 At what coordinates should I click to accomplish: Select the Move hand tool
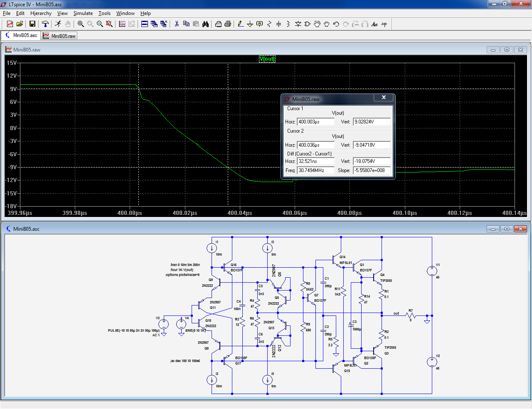(x=317, y=24)
